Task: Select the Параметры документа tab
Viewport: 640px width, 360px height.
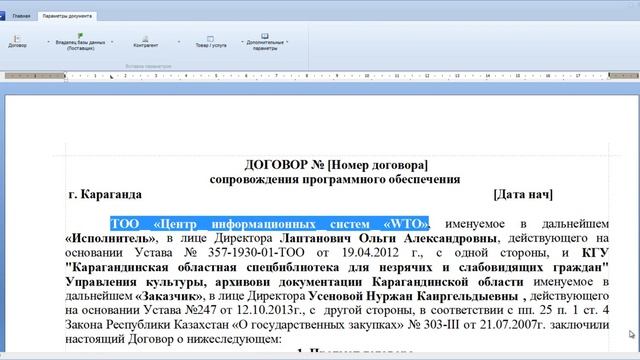Action: tap(67, 16)
